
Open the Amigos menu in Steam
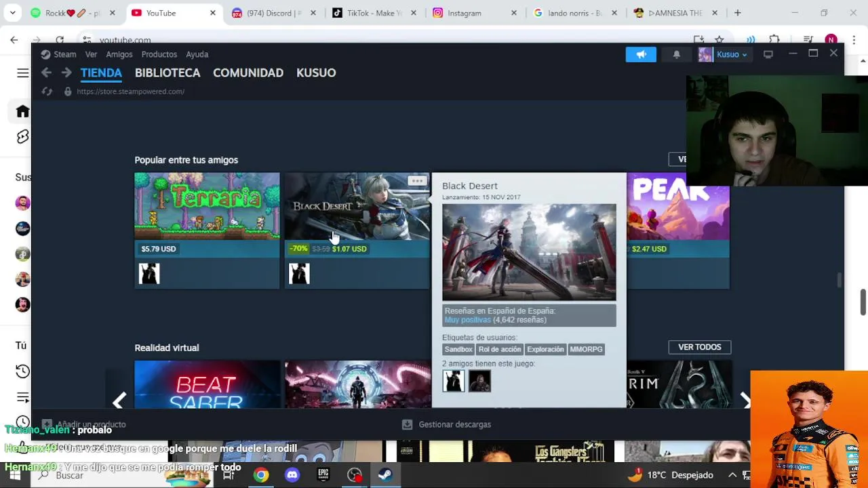(119, 54)
